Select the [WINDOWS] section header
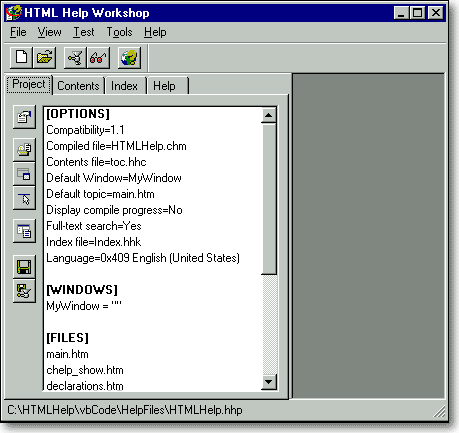459x433 pixels. pos(82,290)
